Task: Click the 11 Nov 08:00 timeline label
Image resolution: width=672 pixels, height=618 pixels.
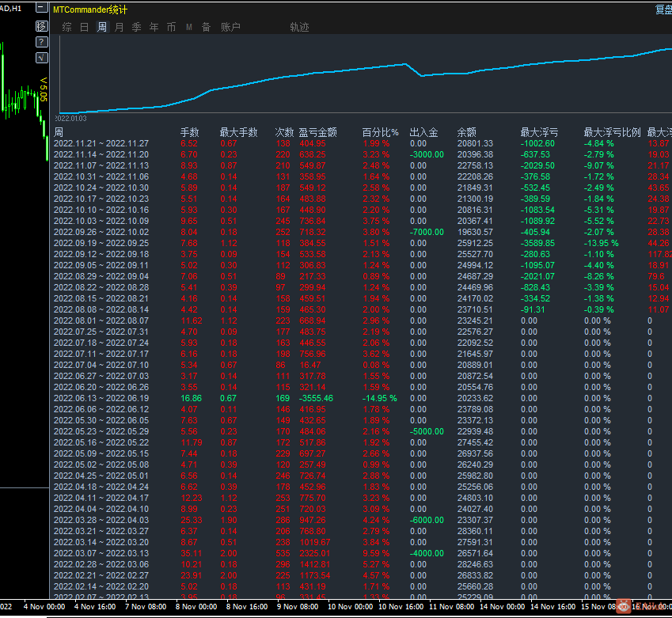Action: [452, 607]
